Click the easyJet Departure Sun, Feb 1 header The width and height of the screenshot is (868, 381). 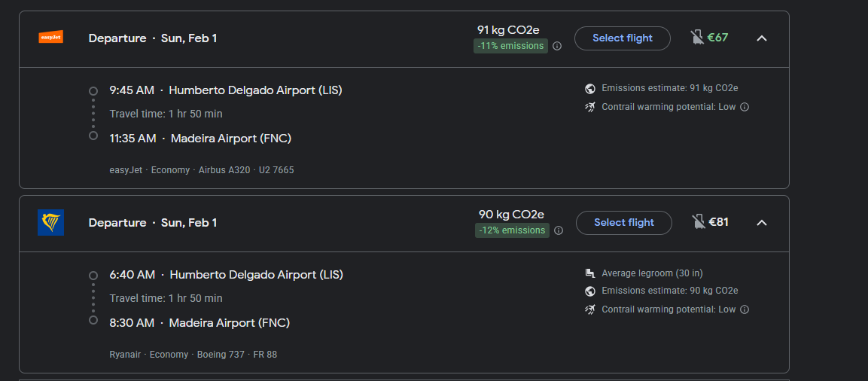tap(153, 38)
